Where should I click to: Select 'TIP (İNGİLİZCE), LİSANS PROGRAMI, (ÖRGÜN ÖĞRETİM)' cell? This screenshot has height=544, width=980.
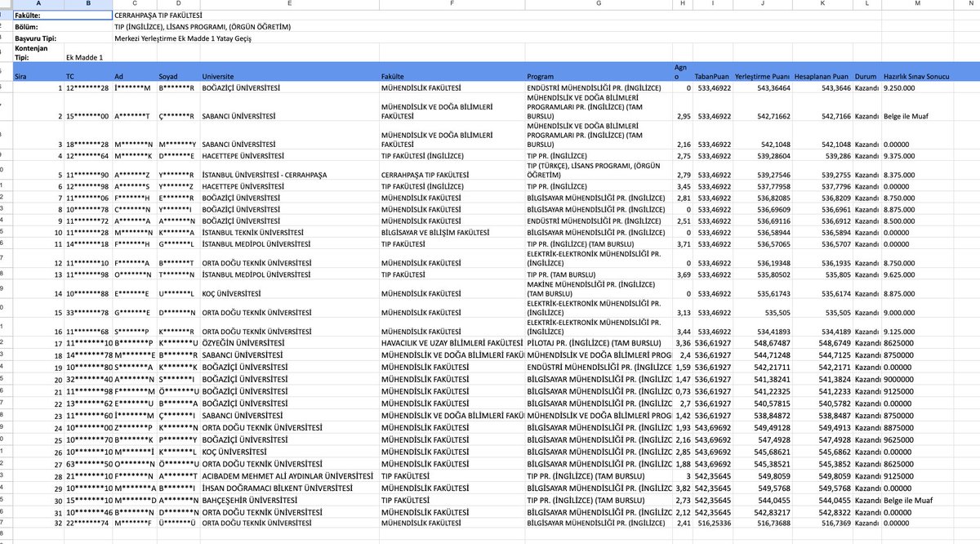203,27
